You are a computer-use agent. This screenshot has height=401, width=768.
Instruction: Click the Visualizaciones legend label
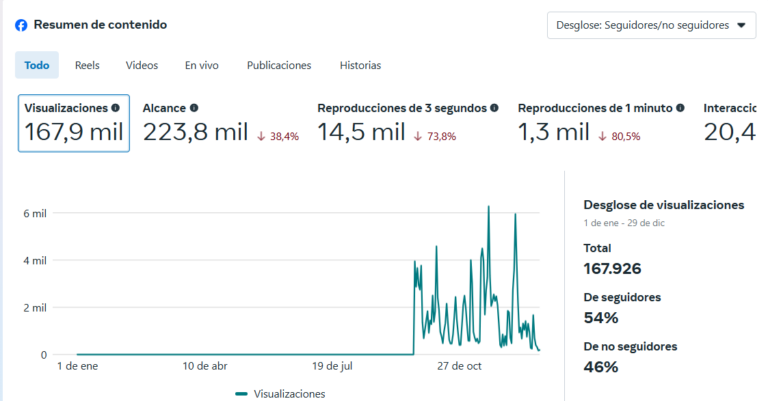click(x=289, y=394)
